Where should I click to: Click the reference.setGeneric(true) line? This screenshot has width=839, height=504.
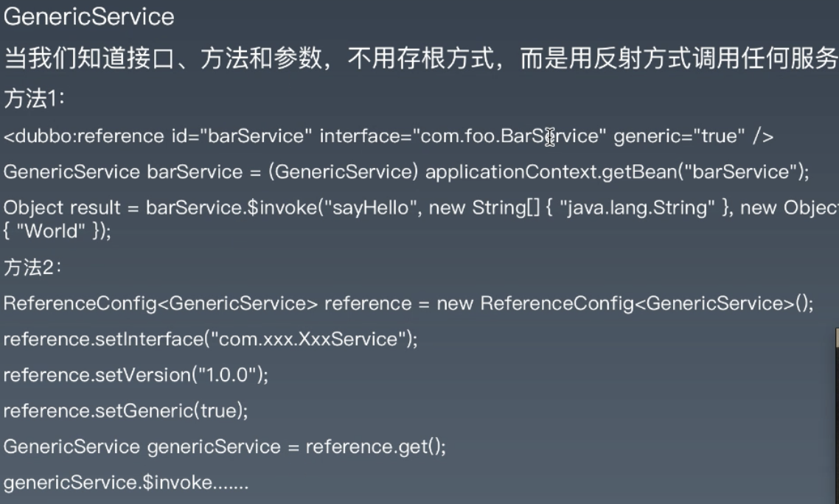126,411
